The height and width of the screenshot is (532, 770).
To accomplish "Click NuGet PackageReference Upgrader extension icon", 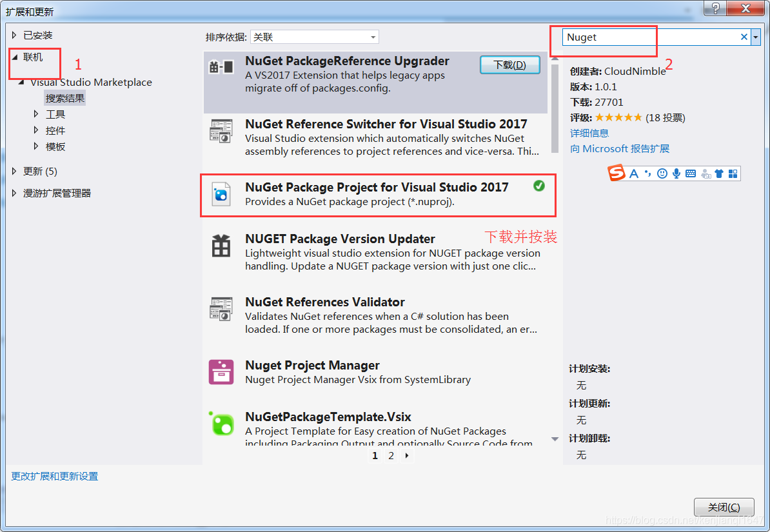I will (x=221, y=66).
